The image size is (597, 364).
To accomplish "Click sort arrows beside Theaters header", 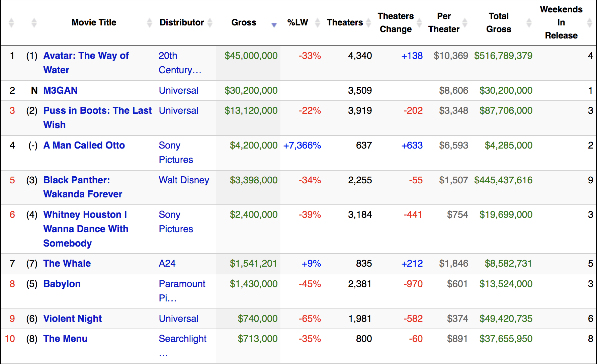I will click(368, 23).
